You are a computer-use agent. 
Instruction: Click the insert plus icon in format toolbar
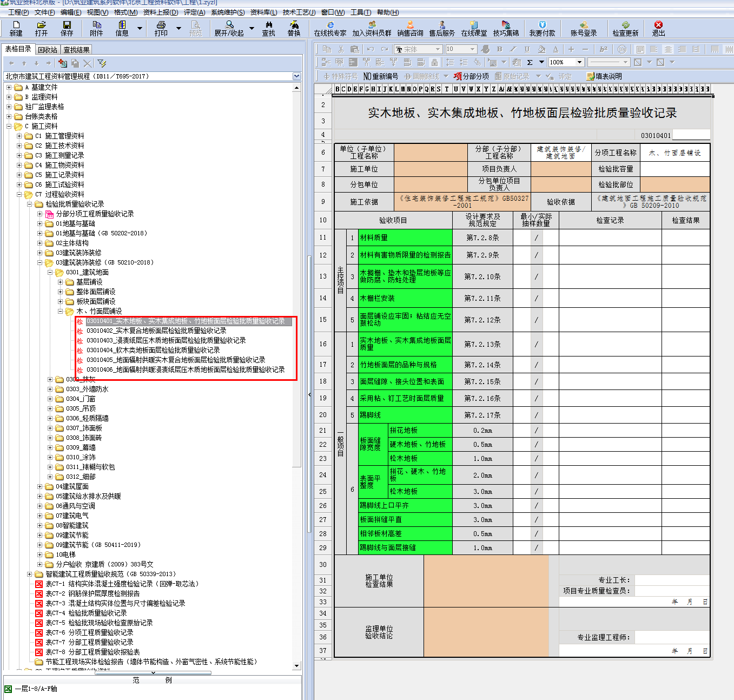[x=571, y=49]
